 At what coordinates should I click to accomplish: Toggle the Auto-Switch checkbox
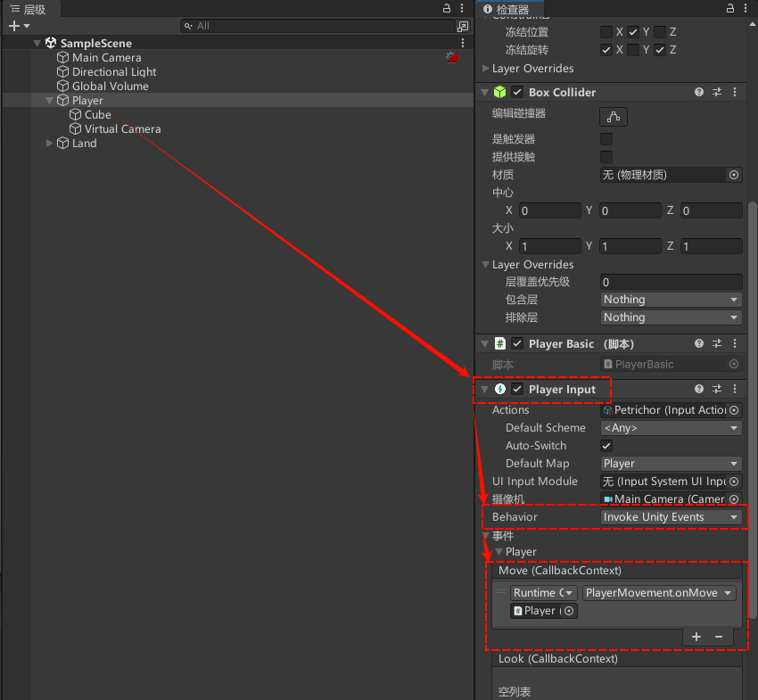coord(606,446)
